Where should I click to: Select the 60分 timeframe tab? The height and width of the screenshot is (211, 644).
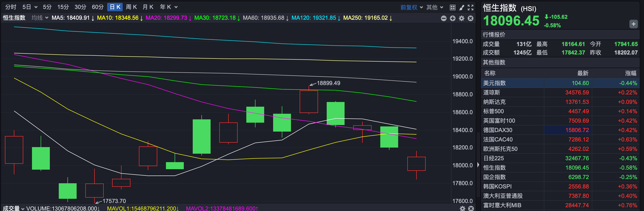[x=98, y=7]
